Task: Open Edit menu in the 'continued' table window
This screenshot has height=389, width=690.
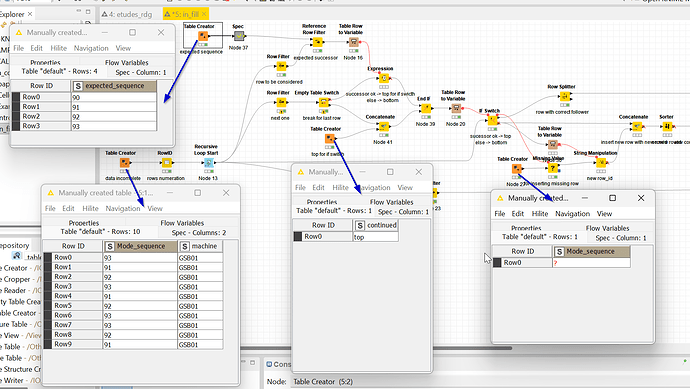Action: 318,187
